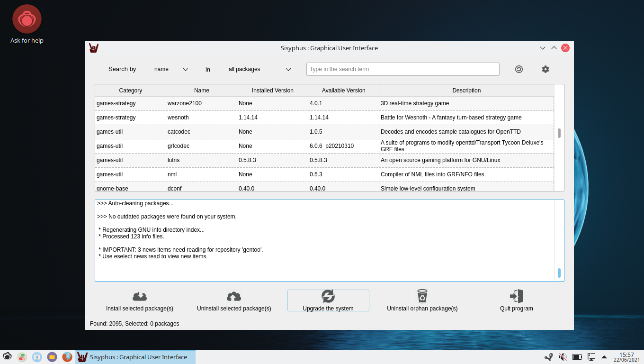The image size is (644, 364).
Task: Sort by the Name column header
Action: tap(202, 91)
